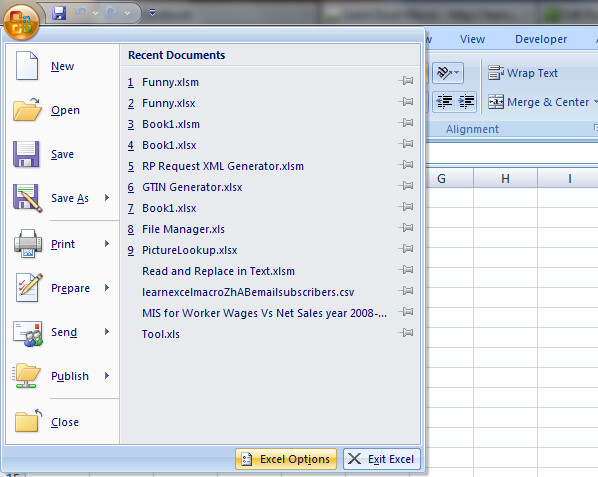Redo with the Quick Access arrow
The width and height of the screenshot is (598, 477).
(113, 12)
